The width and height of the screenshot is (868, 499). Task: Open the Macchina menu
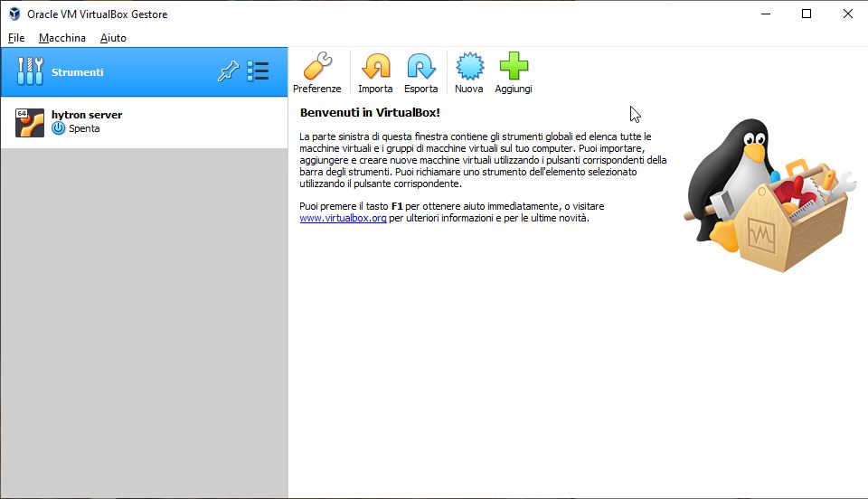point(62,38)
